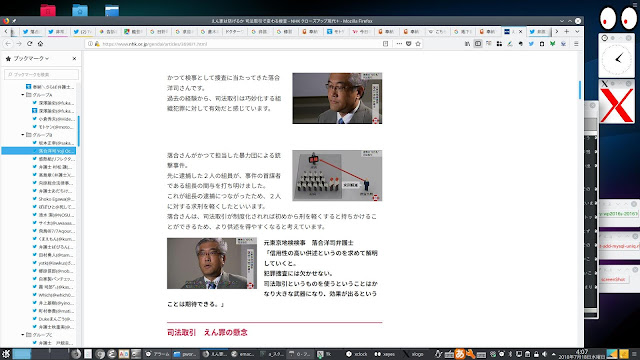The image size is (640, 360).
Task: Open a new tab with plus button
Action: (x=567, y=31)
